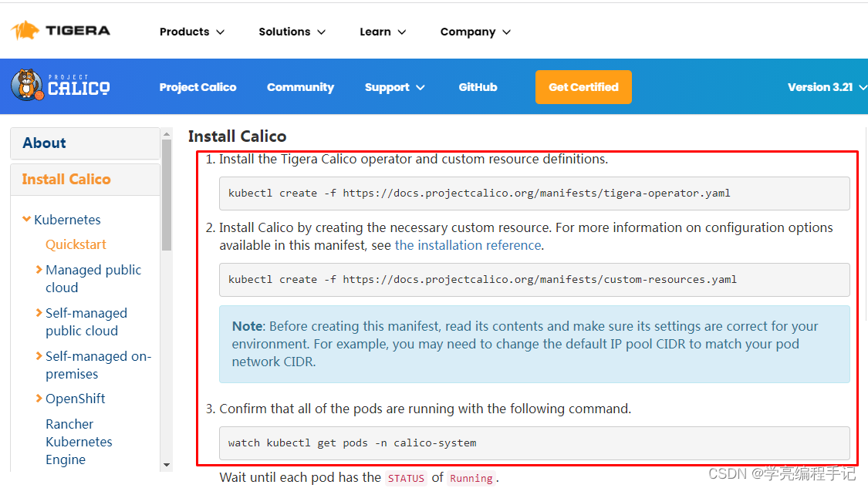
Task: Click the watch kubectl get pods command
Action: coord(534,443)
